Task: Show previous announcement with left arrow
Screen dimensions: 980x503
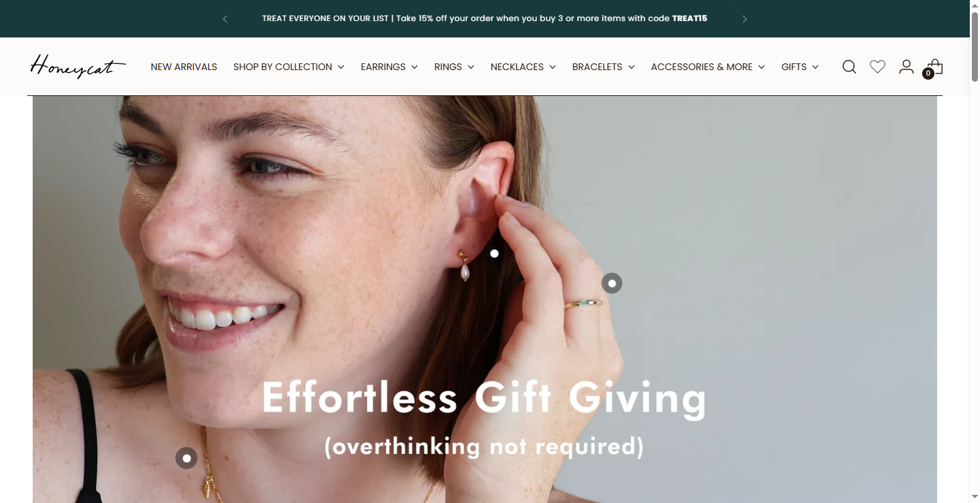Action: tap(225, 19)
